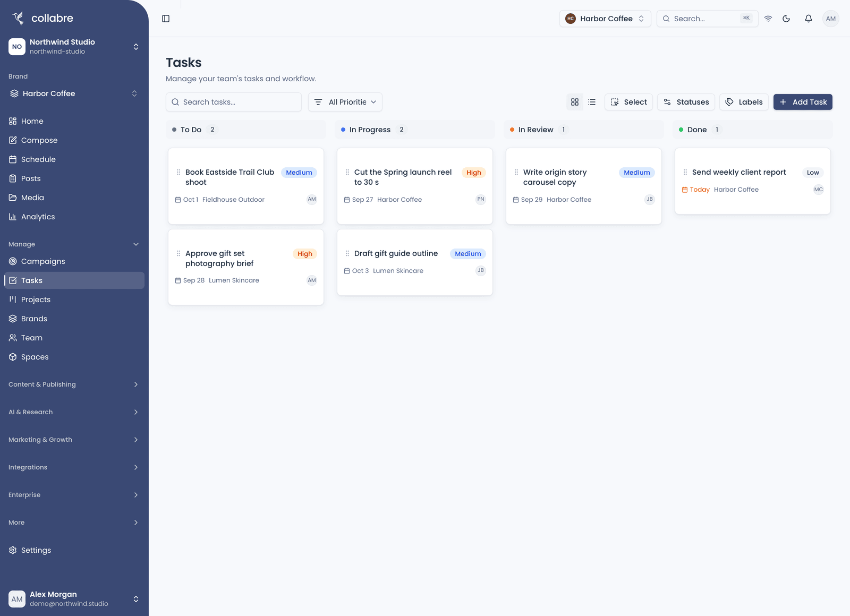
Task: Expand AI & Research section
Action: coord(74,412)
